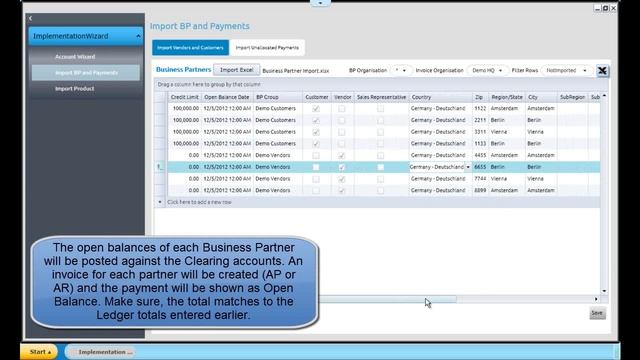Click the horizontal scrollbar thumb
640x360 pixels.
point(387,299)
